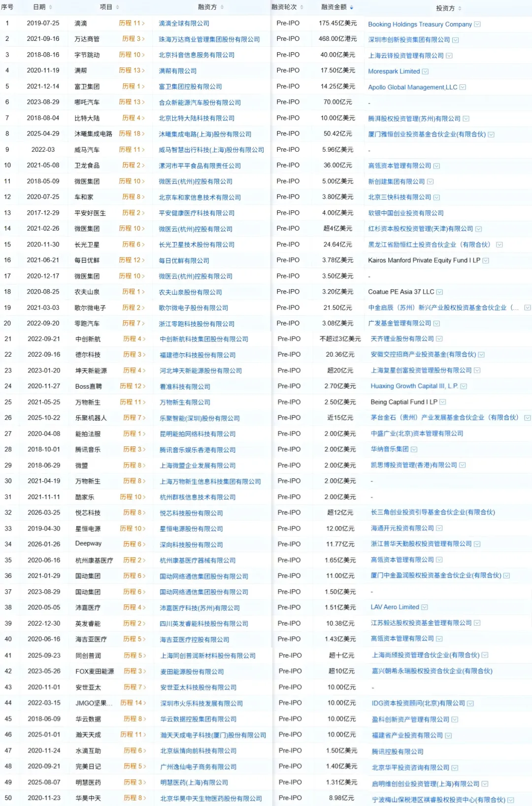This screenshot has height=806, width=532.
Task: Open investor link 软银中国创业投资有限公司
Action: 406,213
